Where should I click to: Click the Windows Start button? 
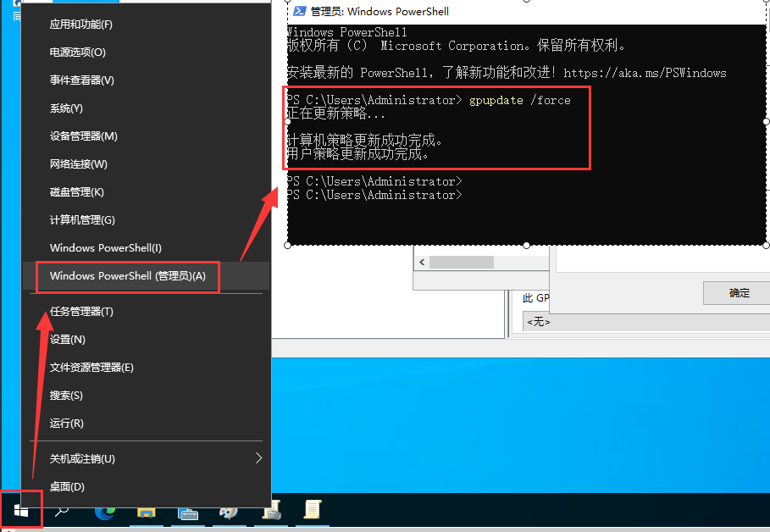[21, 511]
